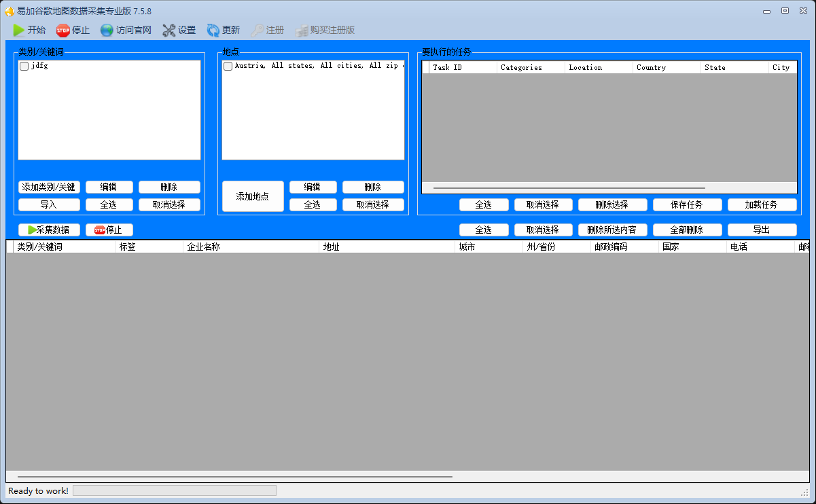Click the 采集数据 green play button
The image size is (816, 504).
[x=49, y=230]
